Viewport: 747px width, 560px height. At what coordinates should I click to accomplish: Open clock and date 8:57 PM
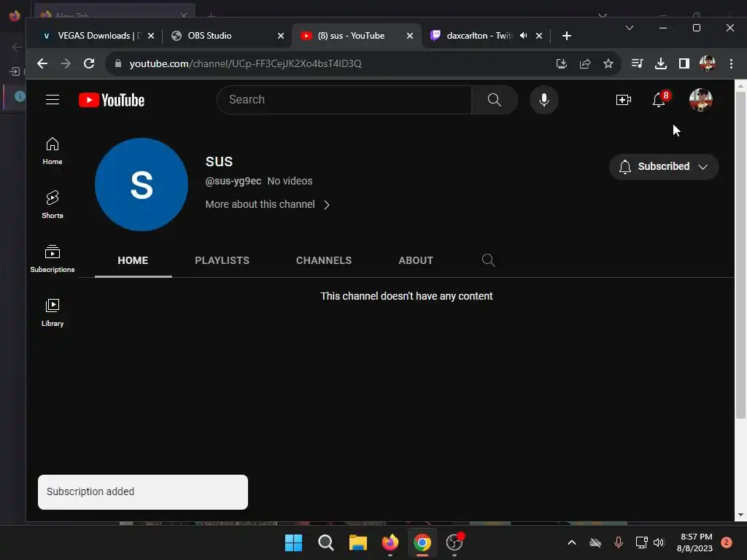695,542
